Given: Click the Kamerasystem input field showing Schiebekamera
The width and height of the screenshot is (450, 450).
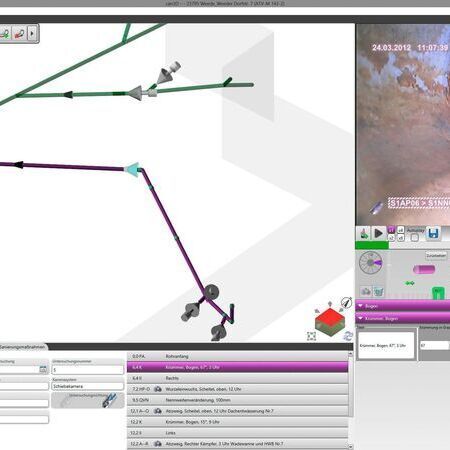Looking at the screenshot, I should click(x=88, y=386).
